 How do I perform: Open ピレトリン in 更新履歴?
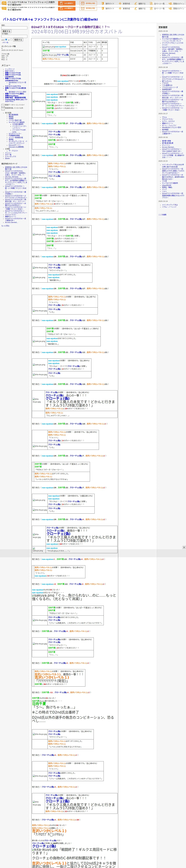point(166,145)
